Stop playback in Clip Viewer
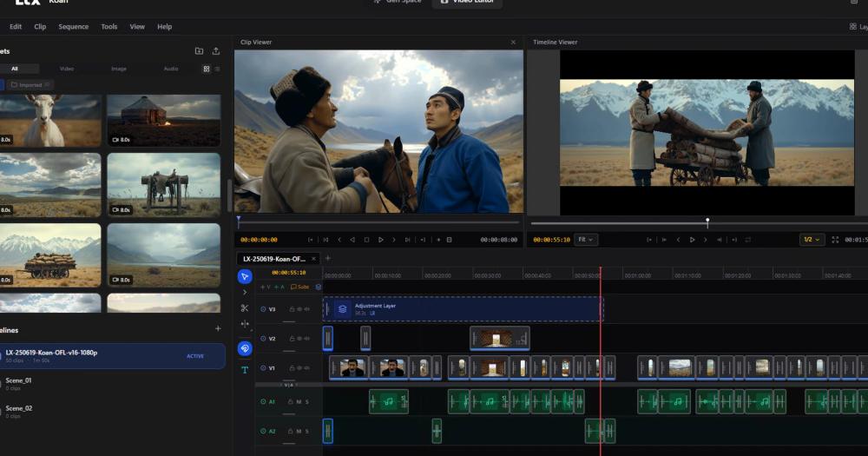Viewport: 868px width, 456px height. click(366, 240)
